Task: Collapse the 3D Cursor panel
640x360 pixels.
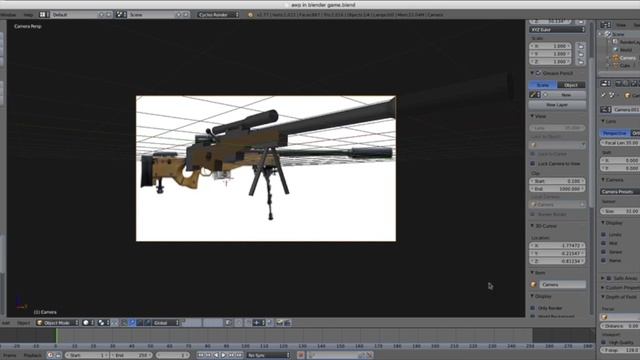Action: 532,226
